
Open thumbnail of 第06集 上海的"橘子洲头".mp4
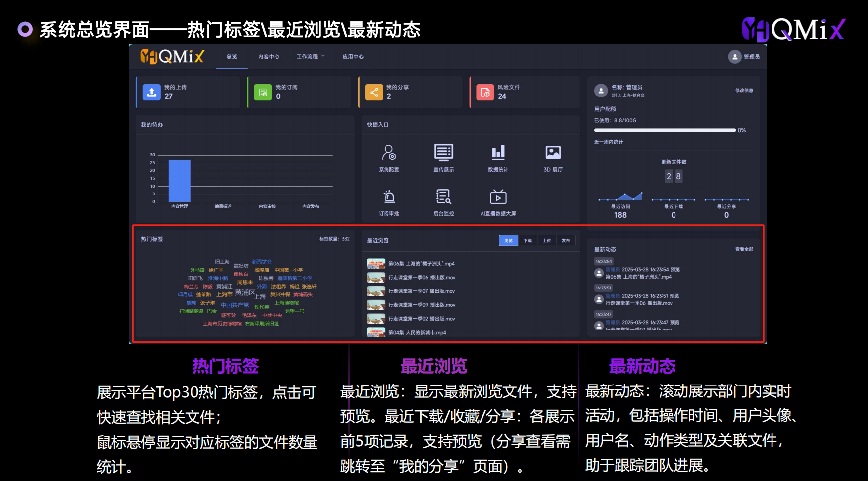point(376,264)
